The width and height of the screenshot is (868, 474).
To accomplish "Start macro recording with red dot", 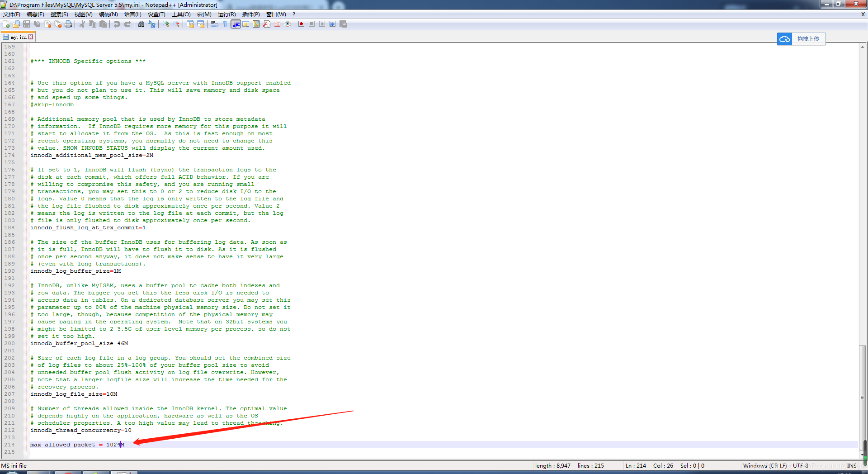I will pos(302,24).
